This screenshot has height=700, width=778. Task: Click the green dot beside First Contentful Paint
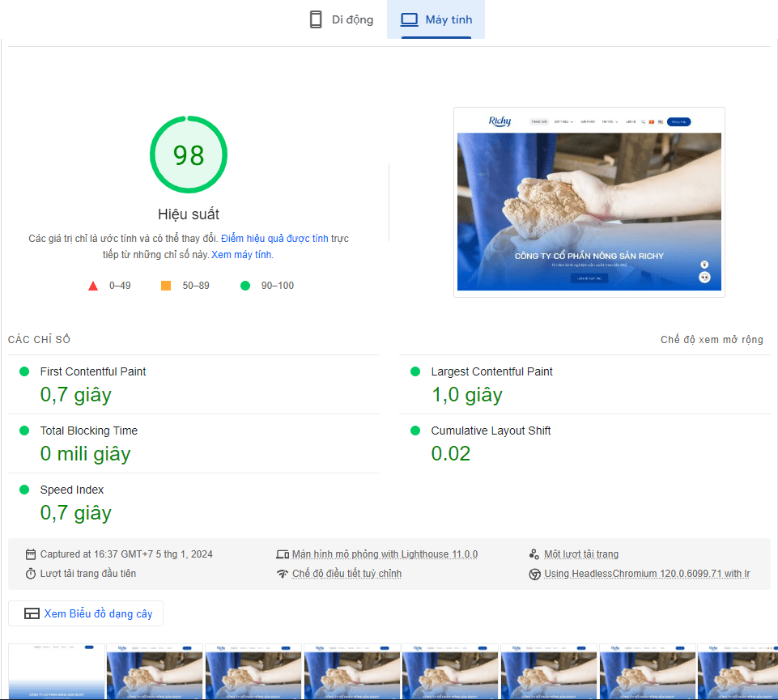23,371
